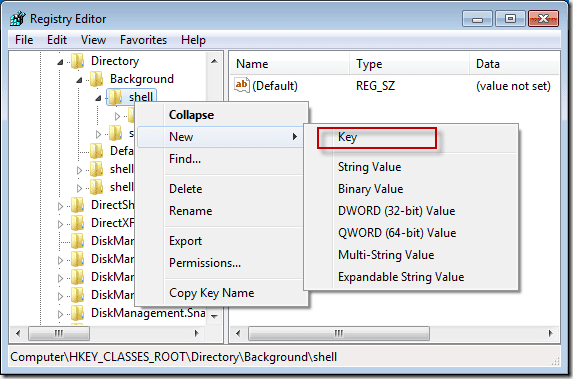Select Key in the New submenu

411,137
